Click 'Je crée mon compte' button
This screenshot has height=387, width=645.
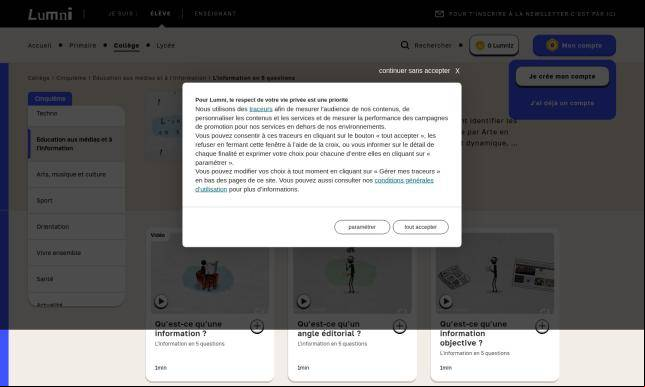click(562, 76)
